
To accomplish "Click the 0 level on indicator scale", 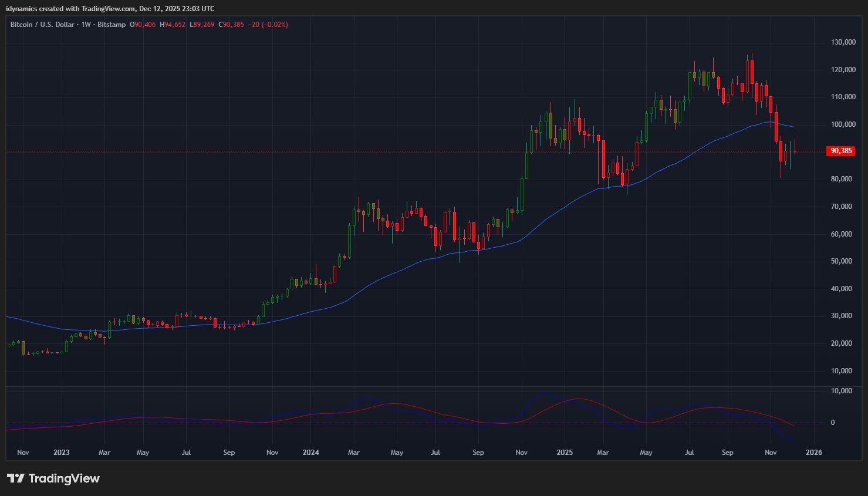I will click(x=833, y=423).
